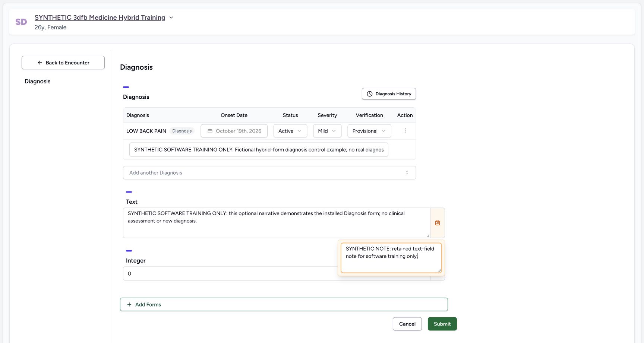The height and width of the screenshot is (343, 644).
Task: Submit the diagnosis form
Action: (442, 324)
